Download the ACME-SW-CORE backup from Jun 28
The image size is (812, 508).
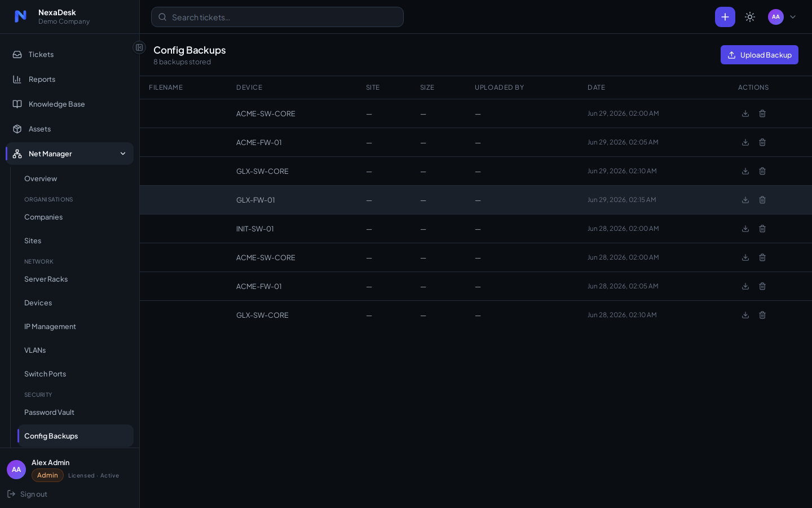tap(745, 257)
